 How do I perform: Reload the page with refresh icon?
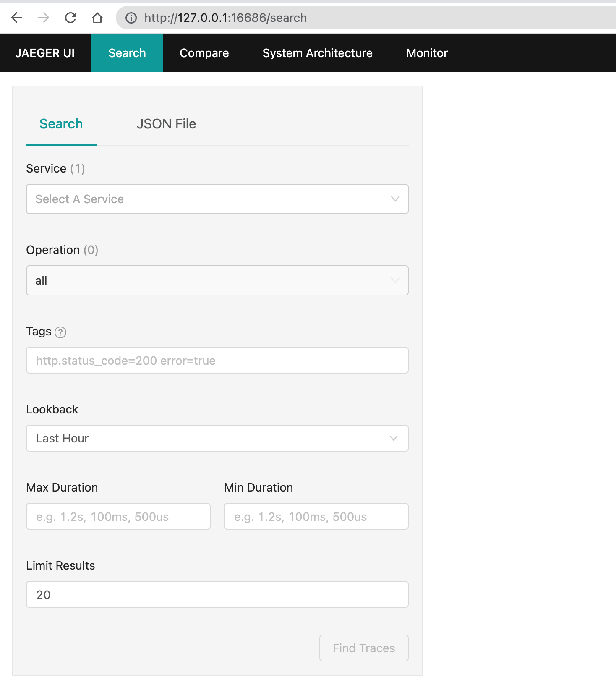[x=70, y=18]
